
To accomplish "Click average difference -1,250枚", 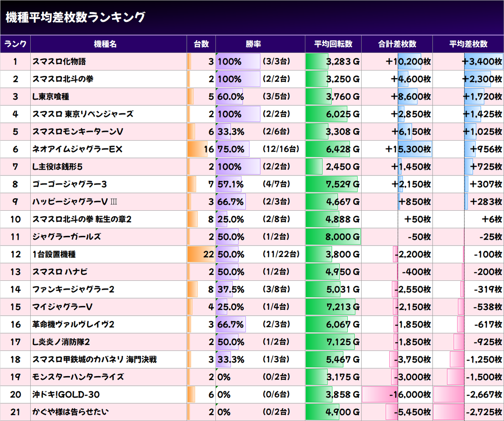I will pos(484,360).
